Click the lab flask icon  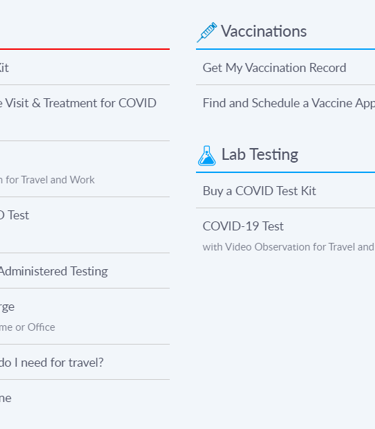[x=207, y=156]
